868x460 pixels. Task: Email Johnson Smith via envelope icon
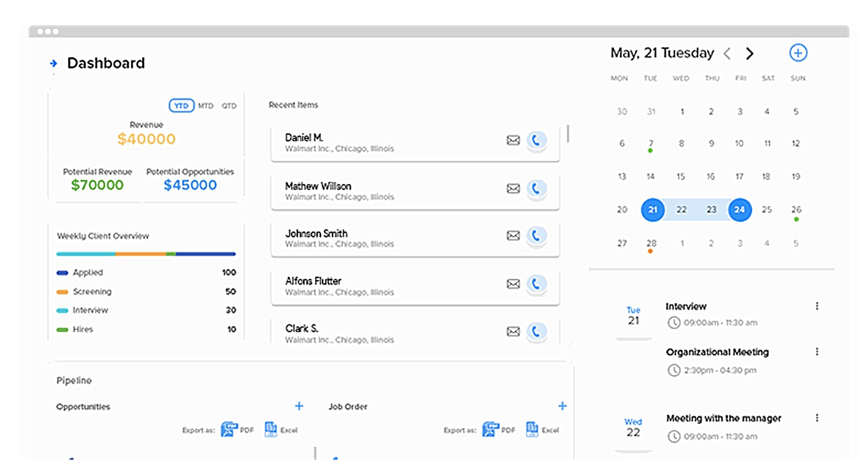513,236
